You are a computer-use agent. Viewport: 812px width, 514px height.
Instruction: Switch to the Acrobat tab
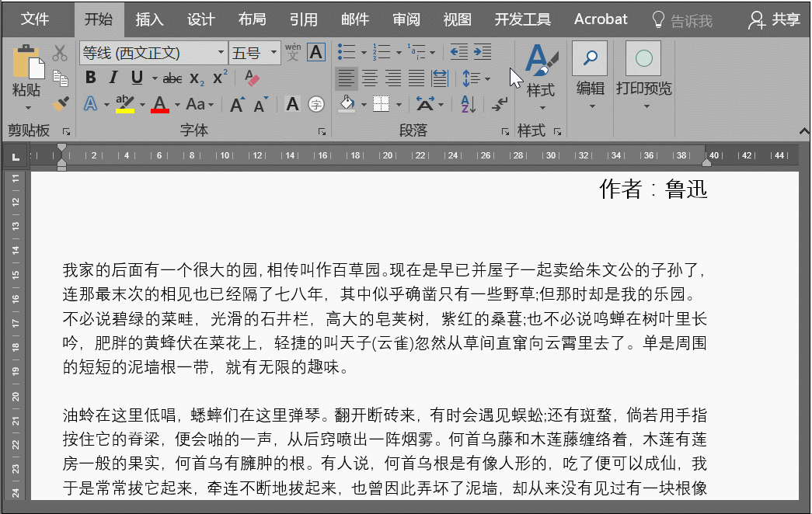click(600, 19)
